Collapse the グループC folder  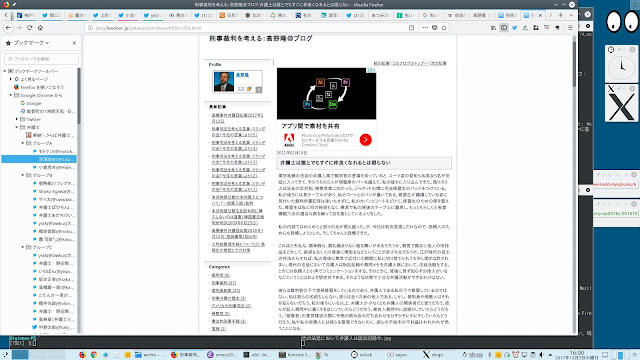[x=23, y=247]
